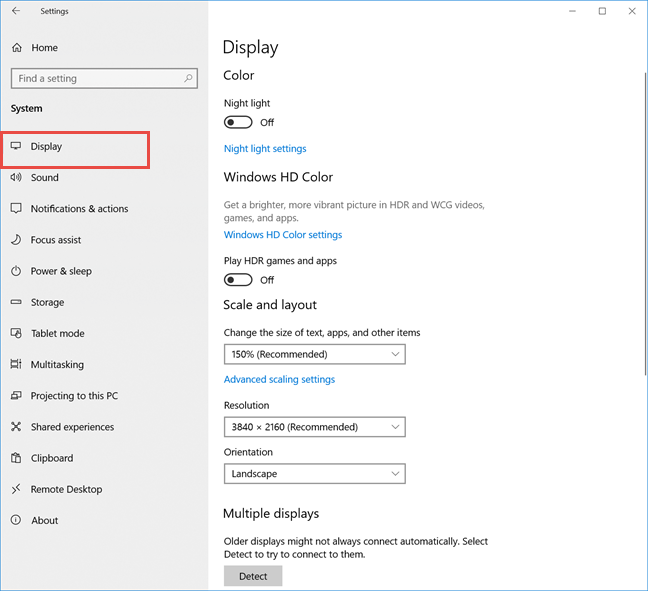
Task: Open the 150% scaling dropdown
Action: [x=314, y=354]
